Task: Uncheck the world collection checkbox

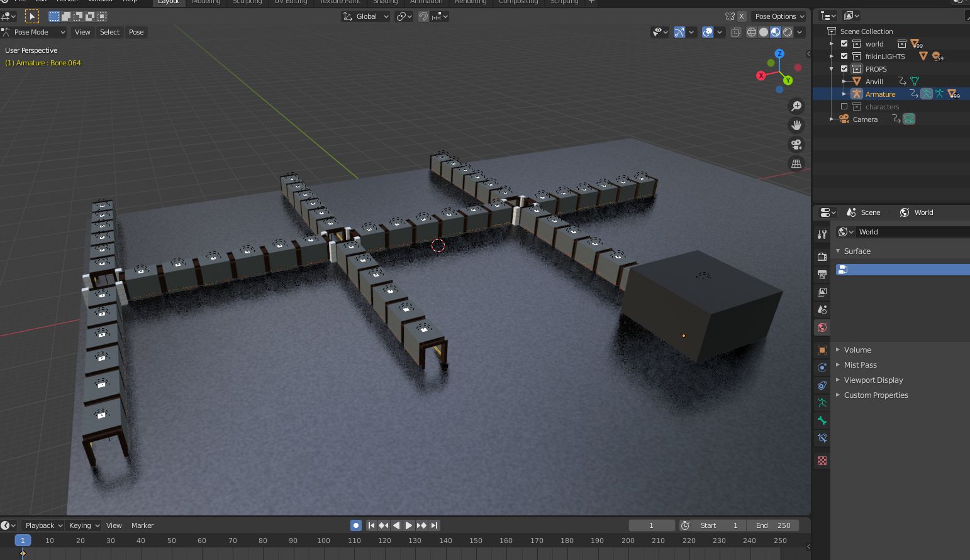Action: pos(844,44)
